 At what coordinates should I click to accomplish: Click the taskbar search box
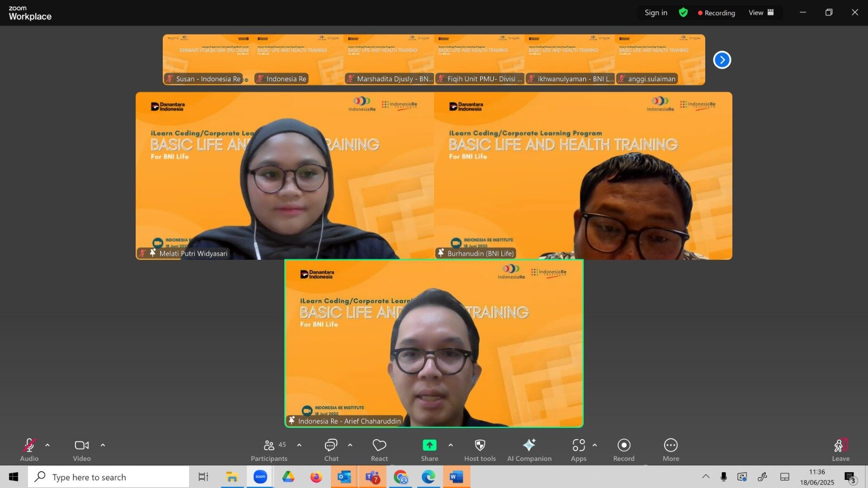click(108, 477)
